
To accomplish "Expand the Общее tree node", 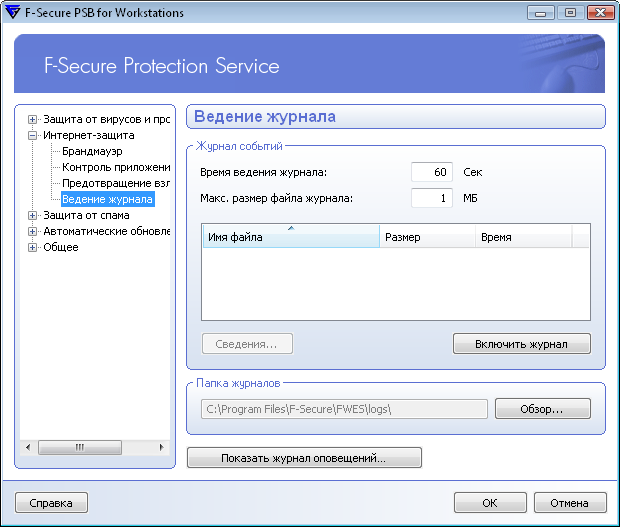I will pyautogui.click(x=32, y=247).
